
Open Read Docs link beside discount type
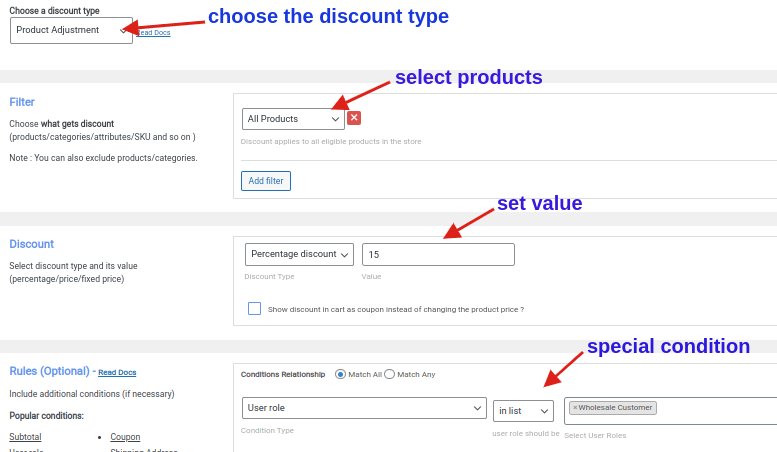pos(153,33)
